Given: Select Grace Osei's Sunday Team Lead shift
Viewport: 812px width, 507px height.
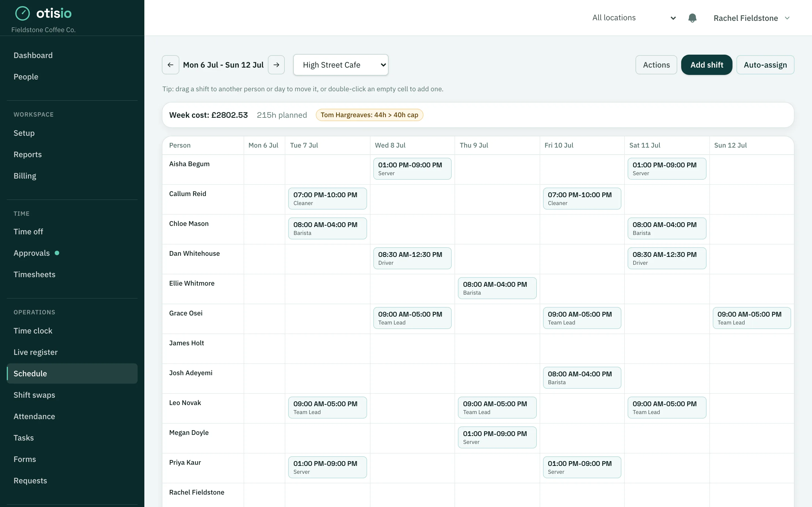Looking at the screenshot, I should pyautogui.click(x=752, y=318).
